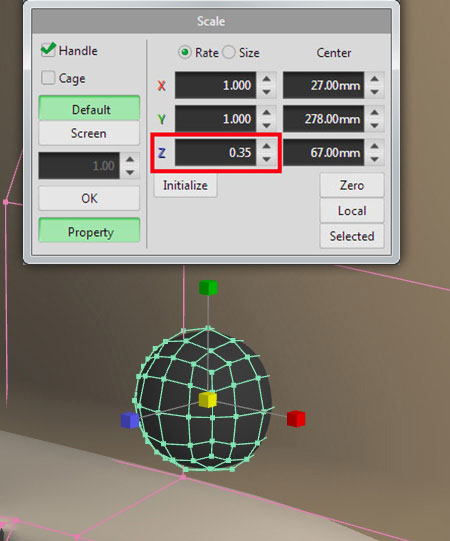Image resolution: width=450 pixels, height=541 pixels.
Task: Increase the Y center value with its up arrow
Action: coord(374,113)
